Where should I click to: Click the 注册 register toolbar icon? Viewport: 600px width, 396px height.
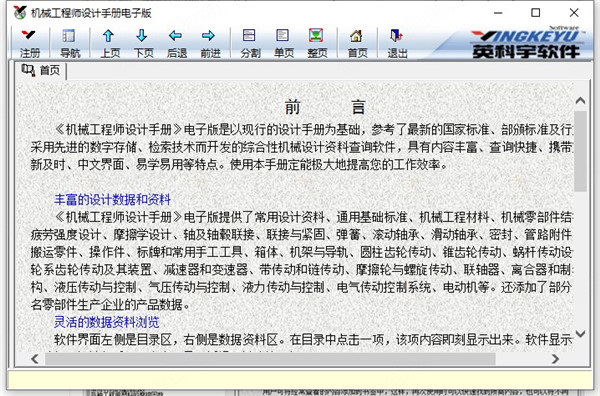29,43
